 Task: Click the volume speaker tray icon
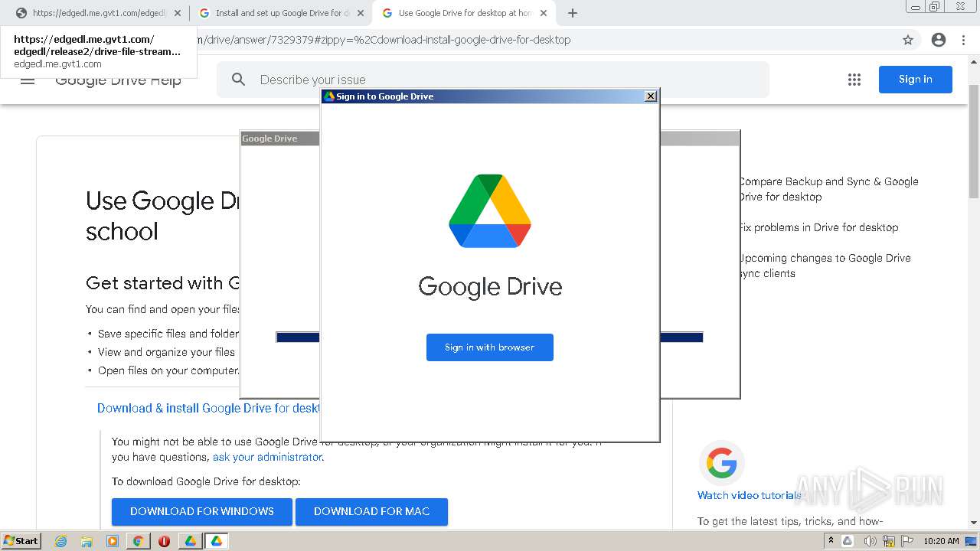[x=871, y=541]
